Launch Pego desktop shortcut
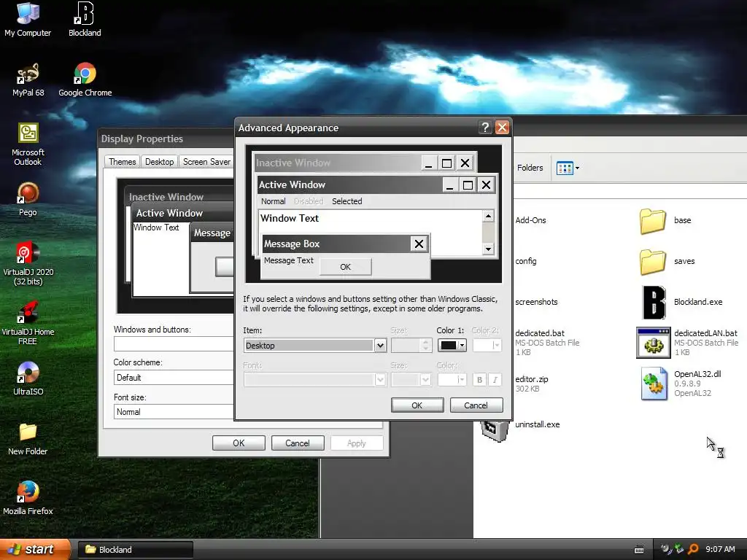The height and width of the screenshot is (560, 747). coord(28,200)
